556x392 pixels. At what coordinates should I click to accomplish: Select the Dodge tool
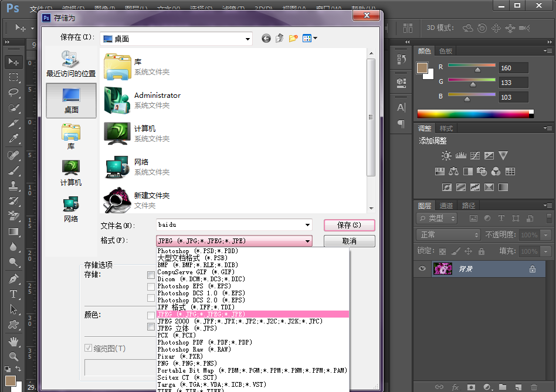(13, 263)
